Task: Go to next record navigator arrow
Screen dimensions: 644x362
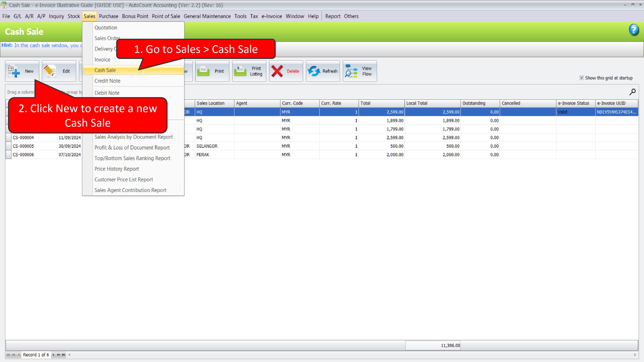Action: pos(53,355)
